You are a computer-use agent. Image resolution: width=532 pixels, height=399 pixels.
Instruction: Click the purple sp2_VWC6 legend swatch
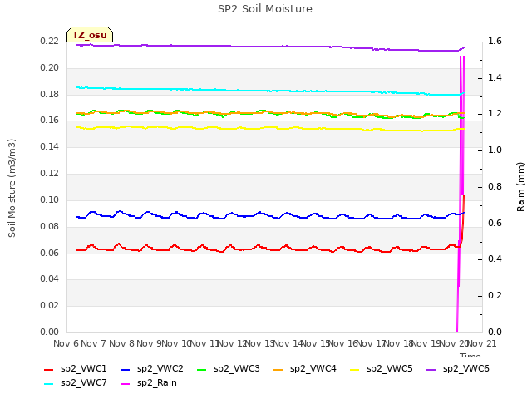click(431, 370)
